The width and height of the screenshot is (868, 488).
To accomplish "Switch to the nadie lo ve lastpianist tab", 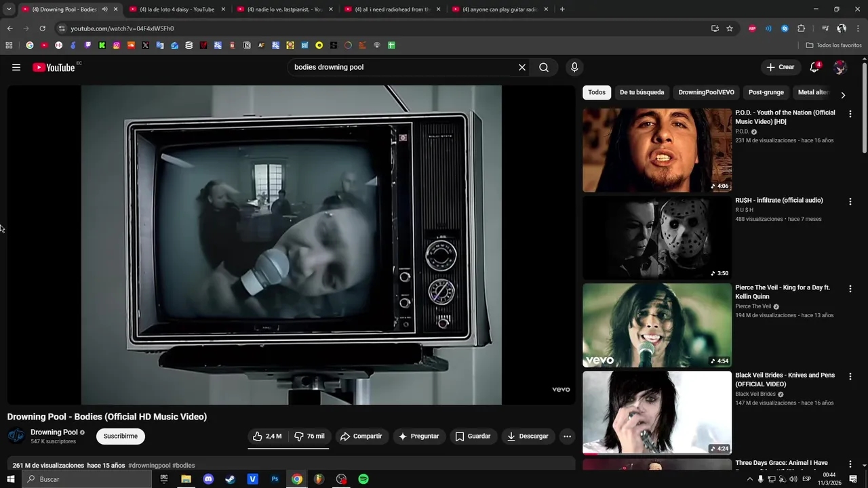I will tap(284, 9).
